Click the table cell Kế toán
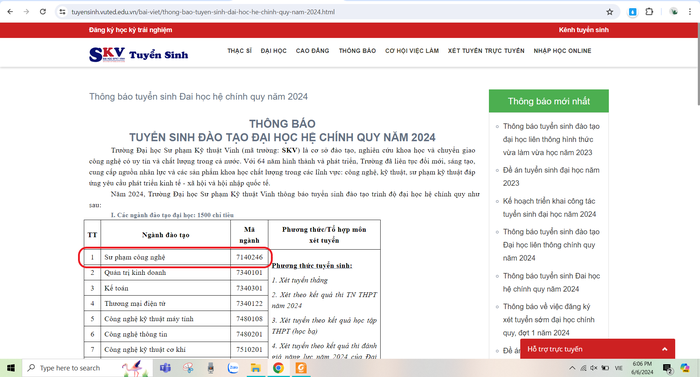Viewport: 700px width, 377px height. (x=166, y=288)
